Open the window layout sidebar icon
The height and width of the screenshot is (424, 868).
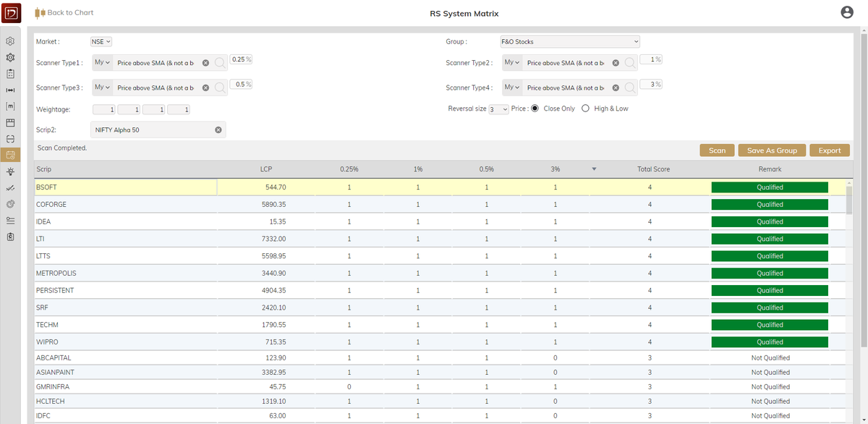pyautogui.click(x=11, y=122)
